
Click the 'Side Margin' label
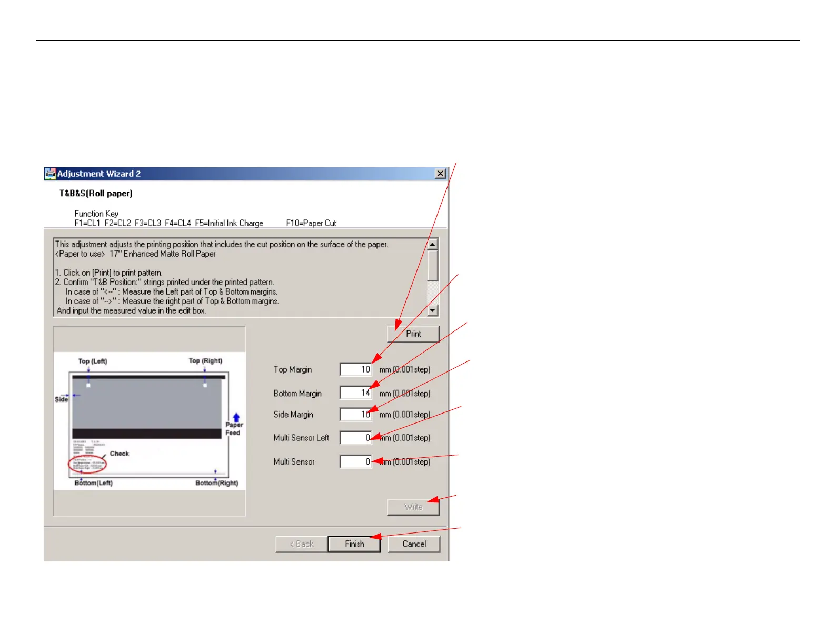(x=293, y=415)
